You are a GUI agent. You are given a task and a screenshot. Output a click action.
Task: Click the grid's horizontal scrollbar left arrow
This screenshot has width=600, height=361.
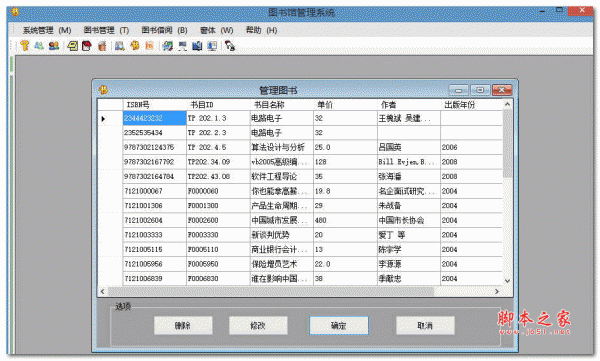click(x=103, y=291)
